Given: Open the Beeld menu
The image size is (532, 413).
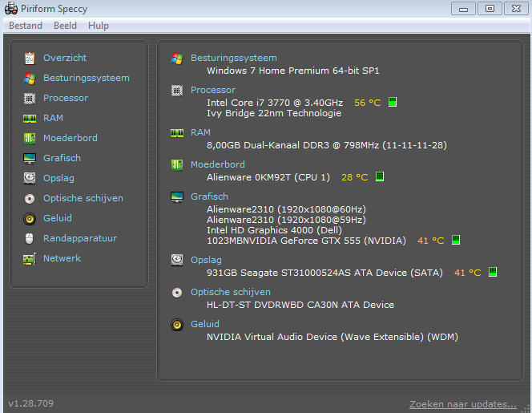Looking at the screenshot, I should [65, 26].
